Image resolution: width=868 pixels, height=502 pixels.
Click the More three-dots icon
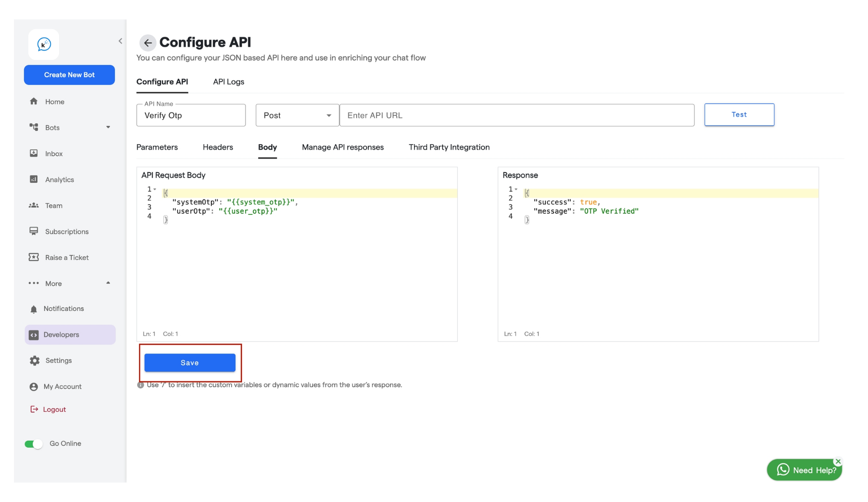pos(33,283)
